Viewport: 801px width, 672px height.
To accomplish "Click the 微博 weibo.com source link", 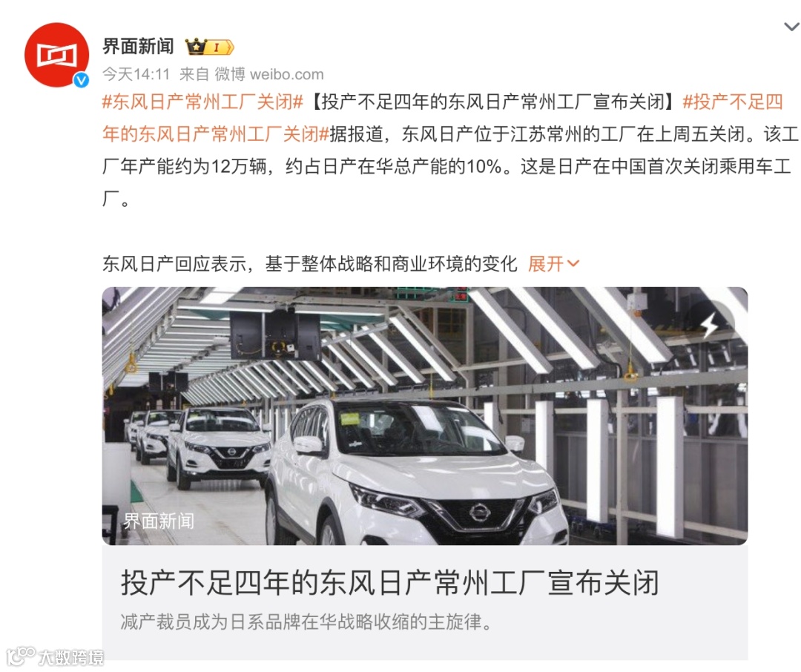I will point(268,74).
